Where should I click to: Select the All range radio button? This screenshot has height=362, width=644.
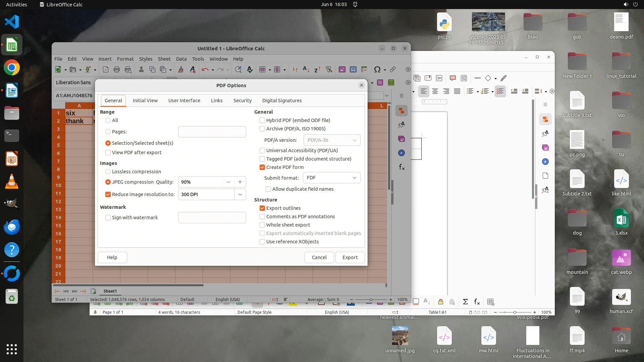tap(108, 120)
